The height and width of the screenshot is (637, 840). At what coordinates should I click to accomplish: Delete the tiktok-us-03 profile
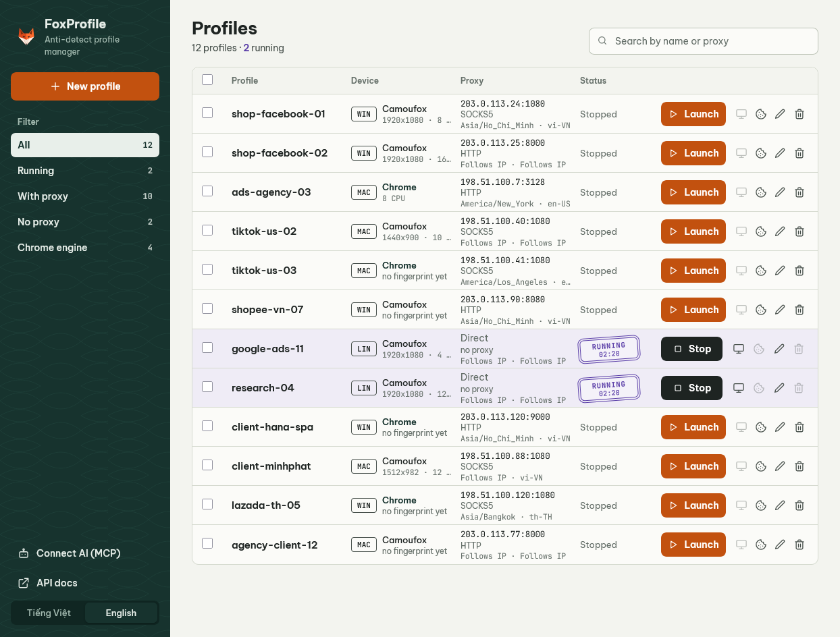[799, 271]
